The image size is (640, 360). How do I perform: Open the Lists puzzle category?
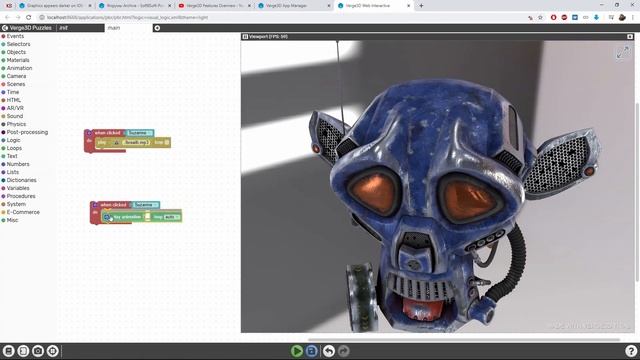click(13, 172)
